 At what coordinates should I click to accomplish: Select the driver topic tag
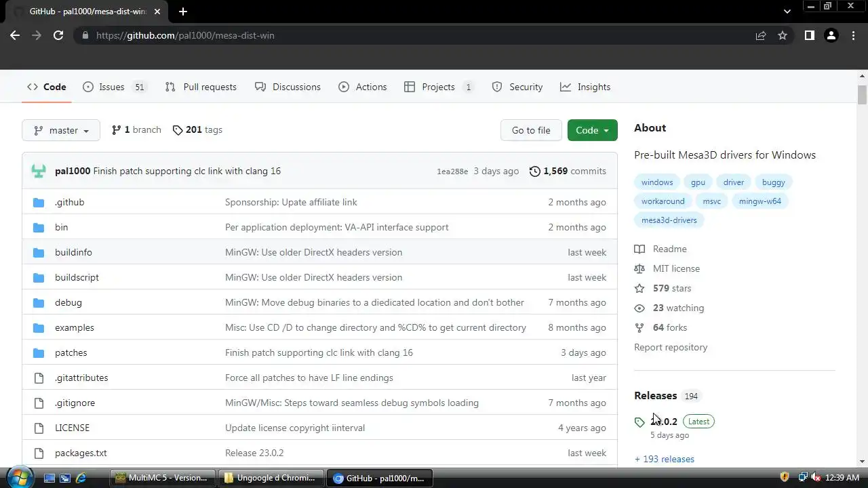734,182
